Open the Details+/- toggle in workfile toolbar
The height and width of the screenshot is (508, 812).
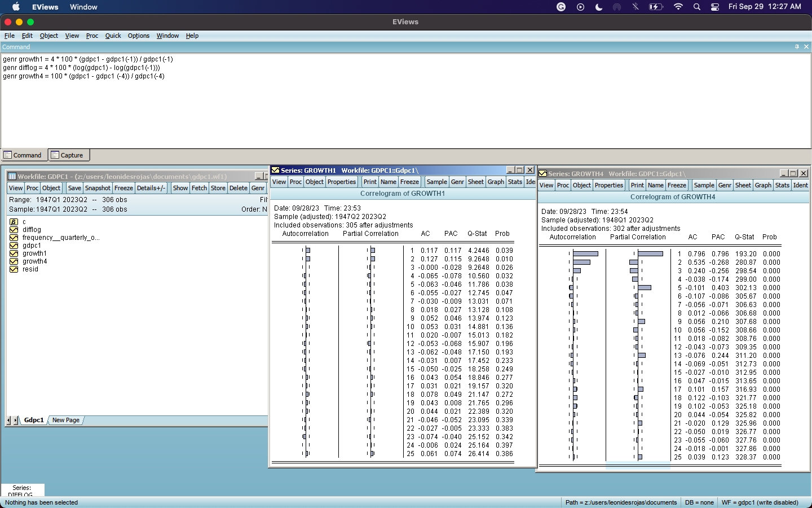(151, 188)
